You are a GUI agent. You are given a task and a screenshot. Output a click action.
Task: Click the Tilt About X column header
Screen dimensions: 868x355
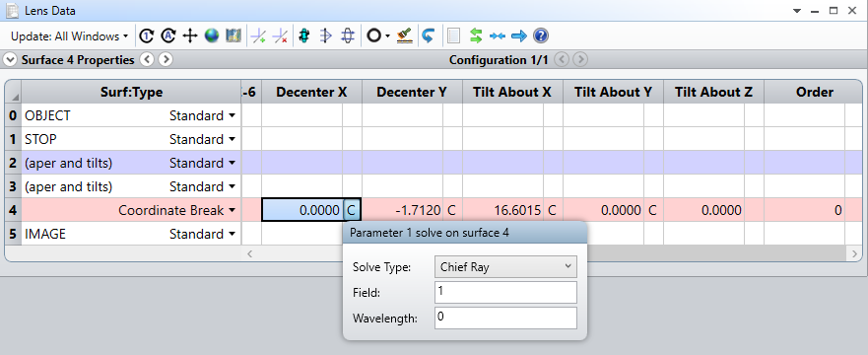512,92
